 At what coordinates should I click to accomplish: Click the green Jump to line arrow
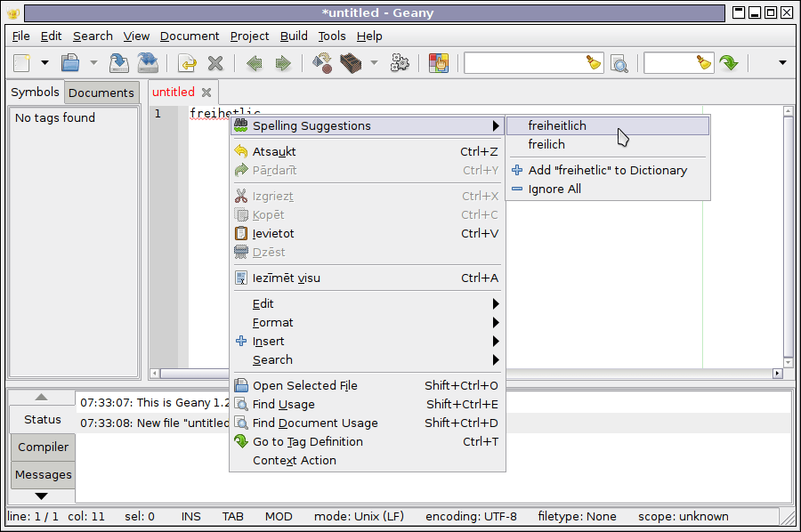(729, 63)
